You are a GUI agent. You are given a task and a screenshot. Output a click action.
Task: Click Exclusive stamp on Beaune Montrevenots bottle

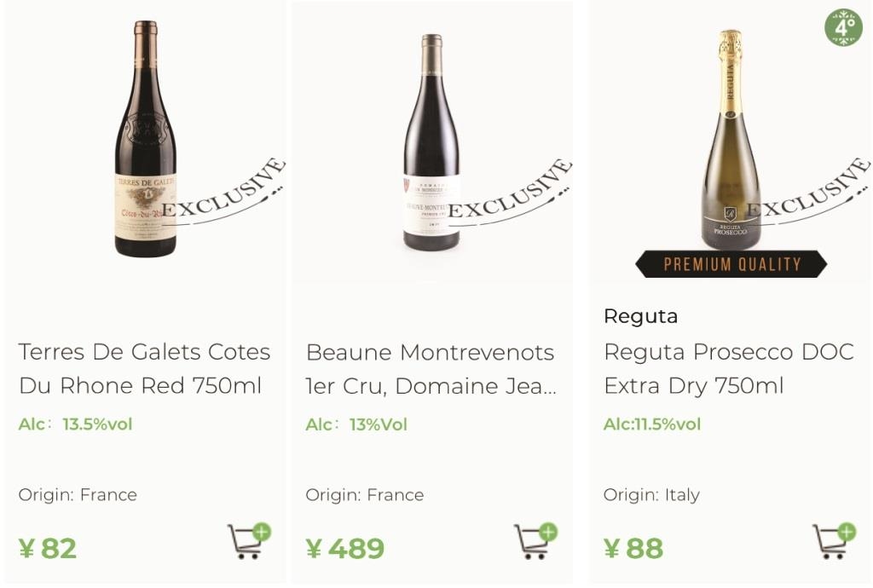click(x=511, y=192)
